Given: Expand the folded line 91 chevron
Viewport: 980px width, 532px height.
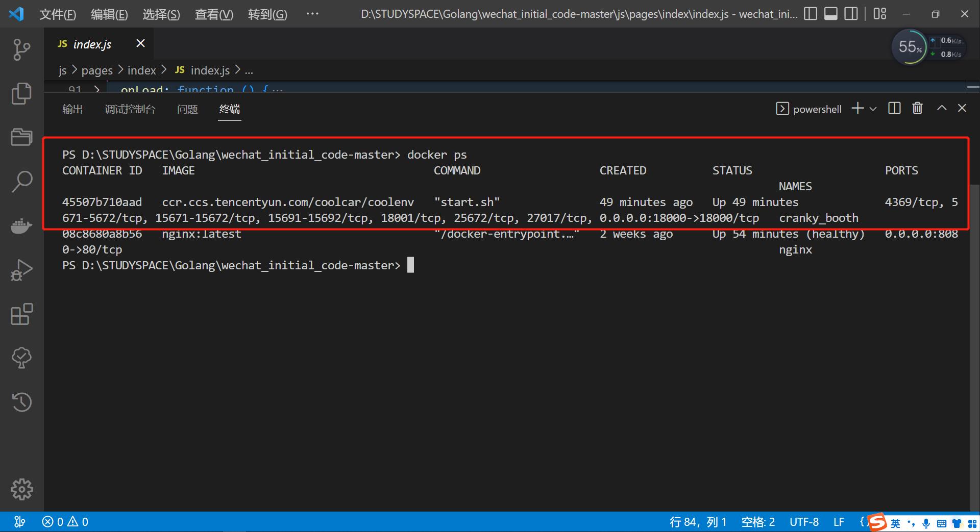Looking at the screenshot, I should (x=97, y=89).
